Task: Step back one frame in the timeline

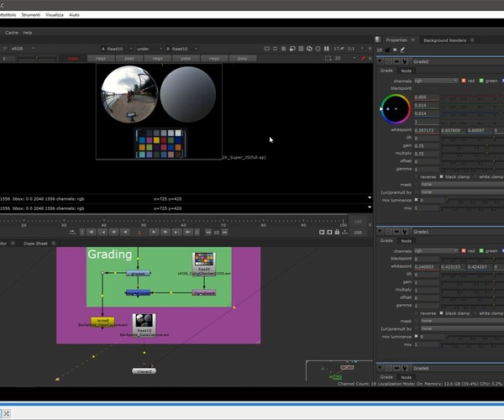Action: [113, 232]
